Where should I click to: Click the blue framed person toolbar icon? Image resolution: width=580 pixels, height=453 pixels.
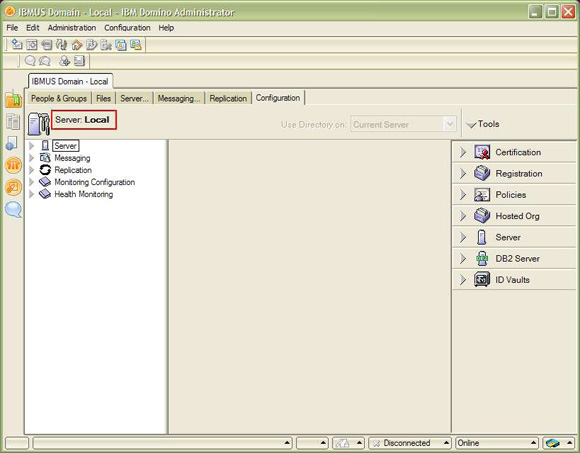121,45
